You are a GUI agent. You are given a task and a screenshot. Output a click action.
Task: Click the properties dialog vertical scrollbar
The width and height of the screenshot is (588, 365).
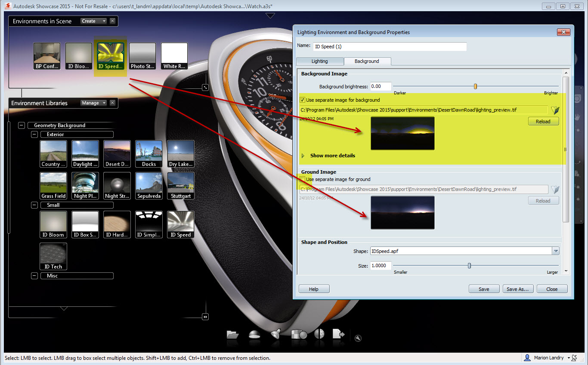click(566, 150)
